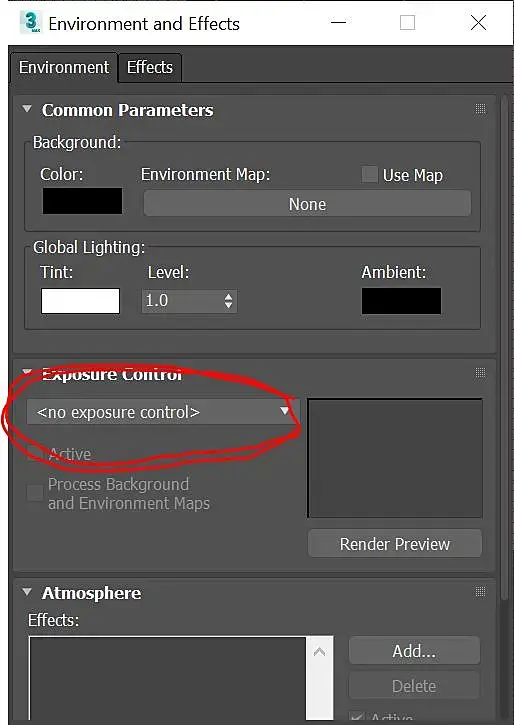The height and width of the screenshot is (725, 514).
Task: Click the Effects list scroll up arrow
Action: click(x=319, y=652)
